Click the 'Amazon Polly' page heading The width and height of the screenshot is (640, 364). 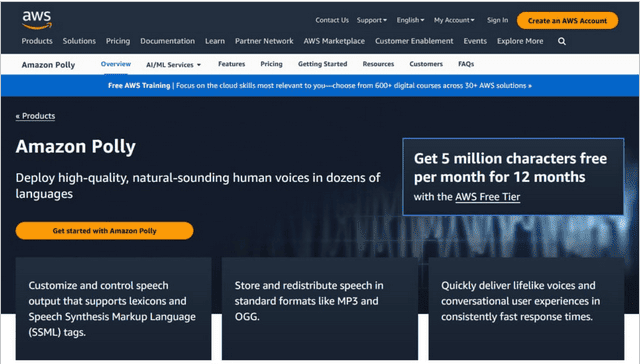76,146
